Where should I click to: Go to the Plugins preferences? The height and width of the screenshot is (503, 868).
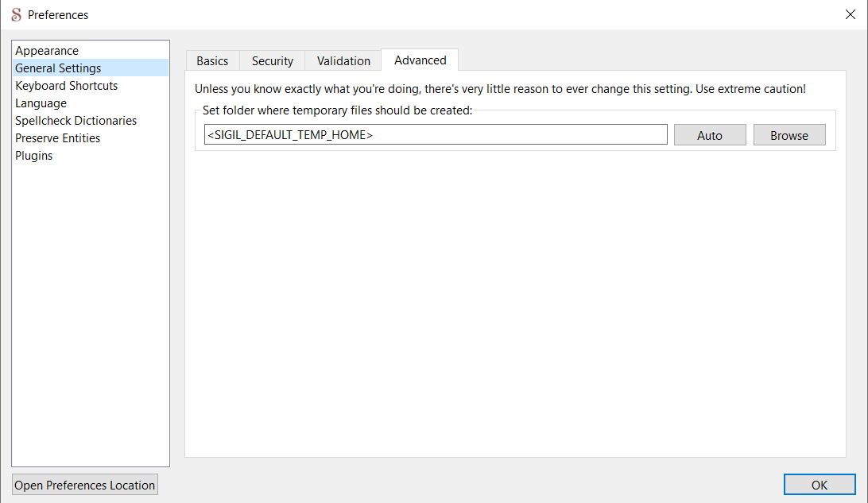[33, 156]
